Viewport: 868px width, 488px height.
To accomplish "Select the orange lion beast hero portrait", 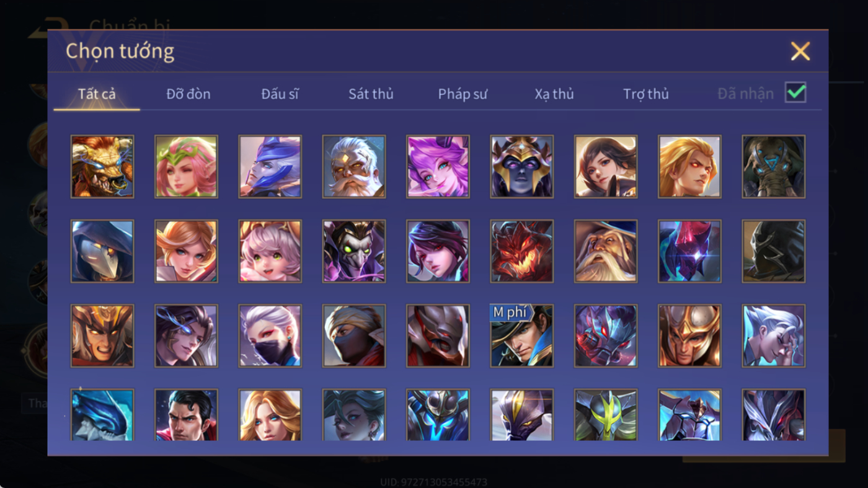I will click(102, 167).
